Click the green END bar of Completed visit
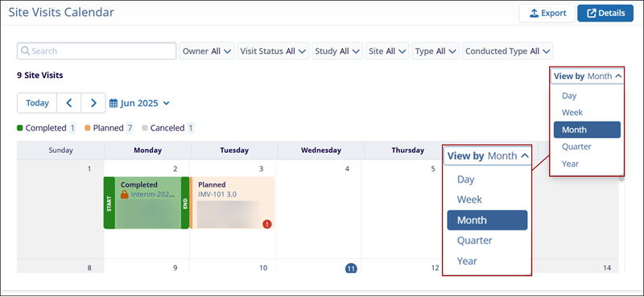 tap(185, 203)
